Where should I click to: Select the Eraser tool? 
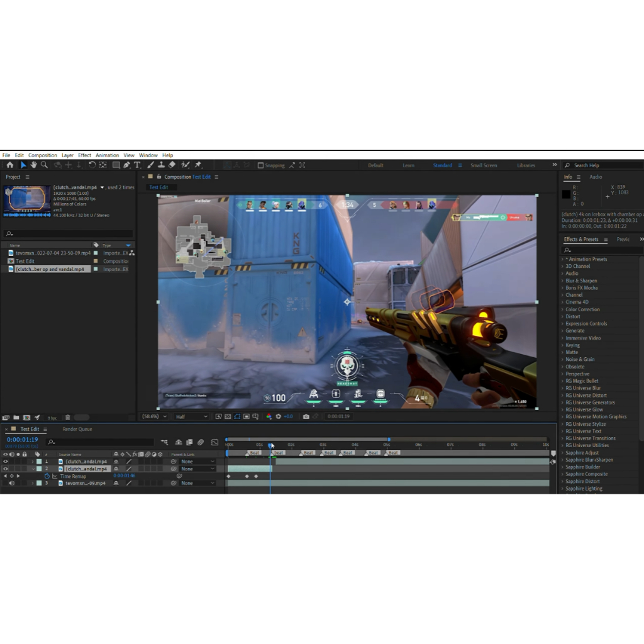172,165
